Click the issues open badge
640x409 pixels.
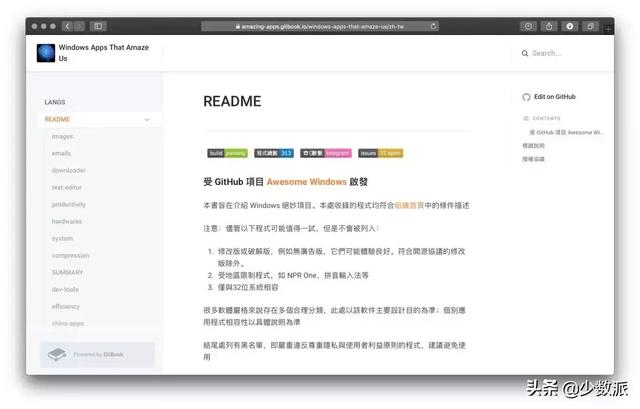point(380,153)
